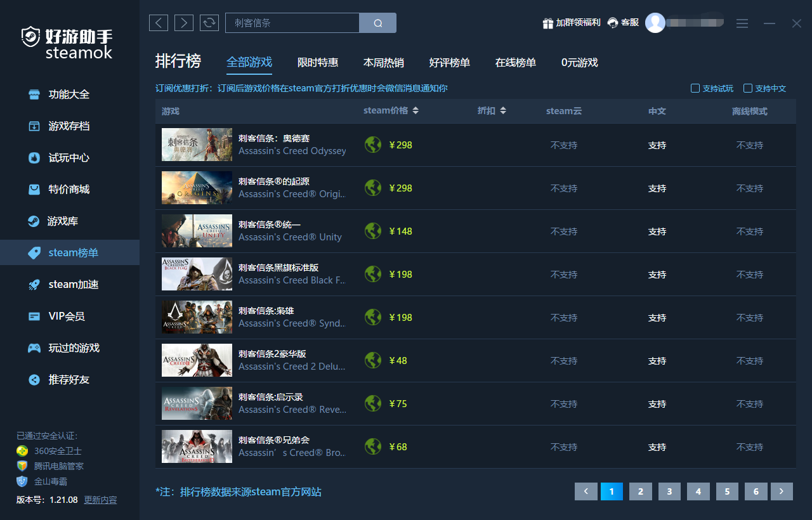Open VIP会员 in the sidebar
The width and height of the screenshot is (812, 520).
pos(70,316)
